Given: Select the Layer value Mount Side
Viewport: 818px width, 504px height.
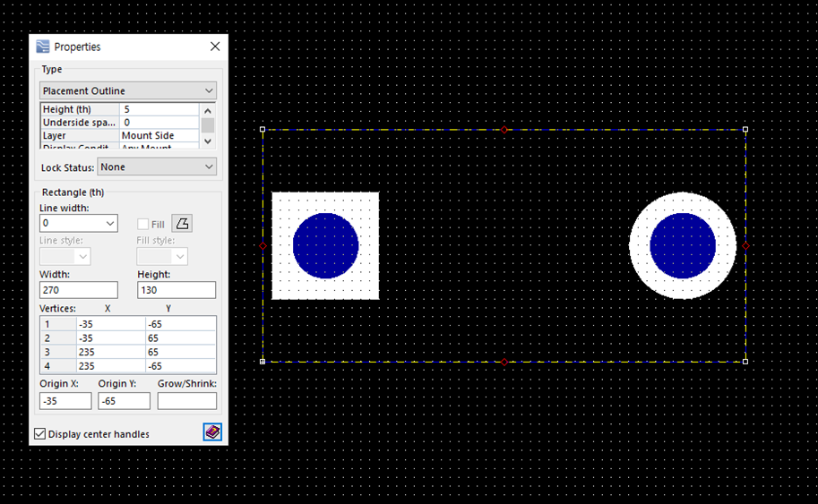Looking at the screenshot, I should (159, 135).
